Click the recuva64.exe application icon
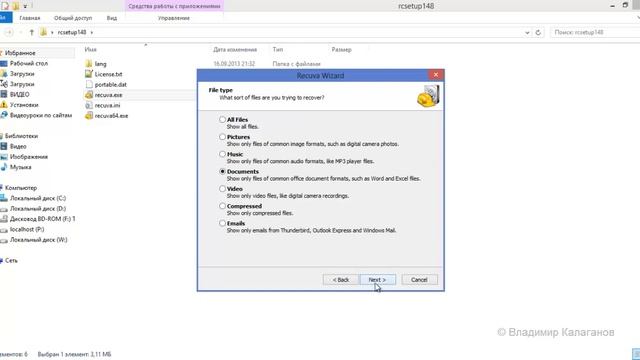640x360 pixels. (x=89, y=116)
